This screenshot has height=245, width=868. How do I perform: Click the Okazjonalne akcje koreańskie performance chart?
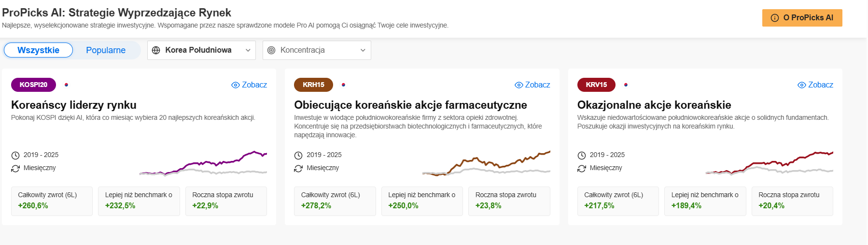point(770,163)
